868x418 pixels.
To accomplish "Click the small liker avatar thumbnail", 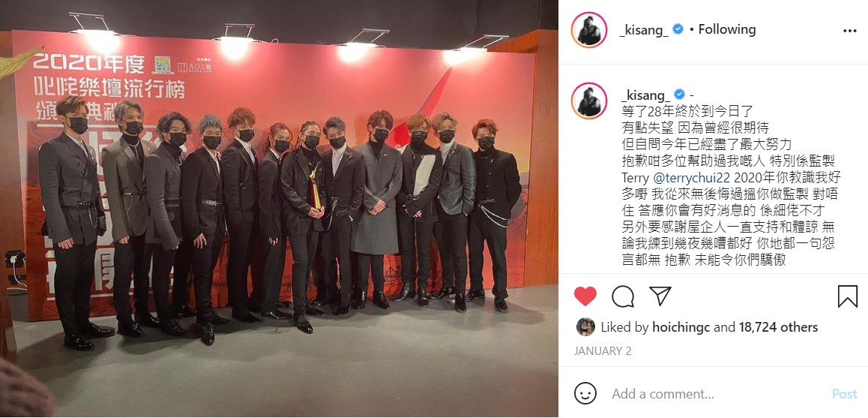I will [585, 327].
